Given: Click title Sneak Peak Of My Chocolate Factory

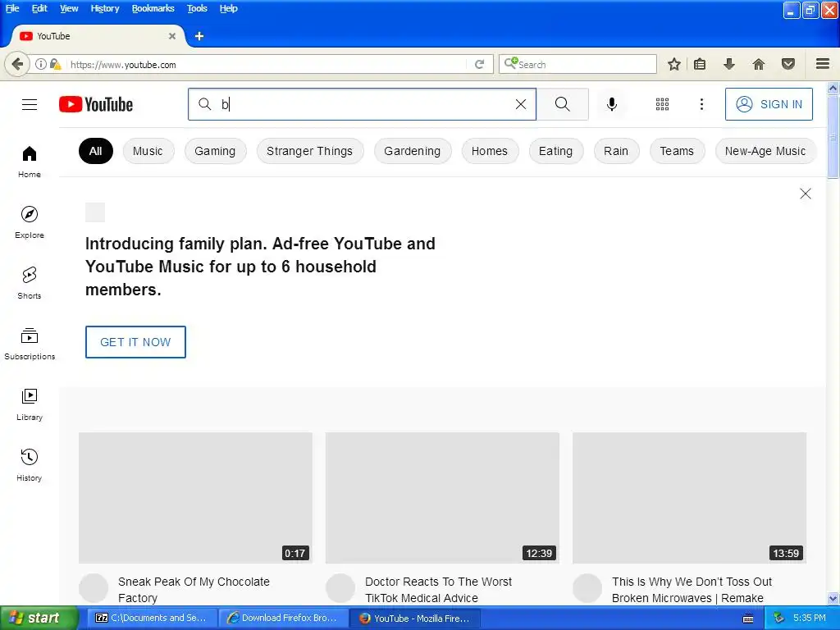Looking at the screenshot, I should tap(194, 590).
